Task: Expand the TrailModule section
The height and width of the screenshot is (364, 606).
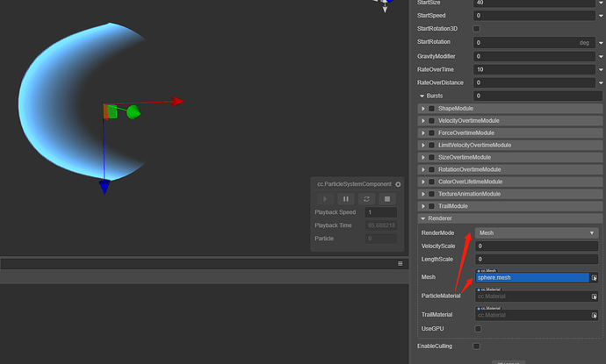Action: point(423,206)
